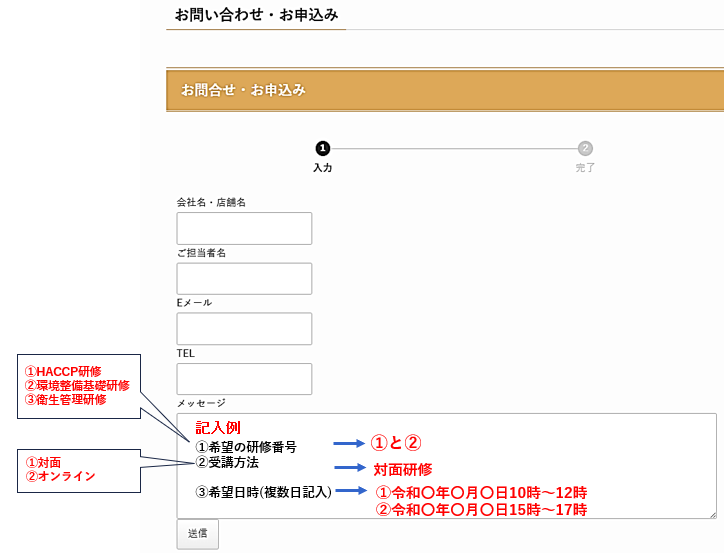Click the step 2 circle indicator

pos(585,148)
